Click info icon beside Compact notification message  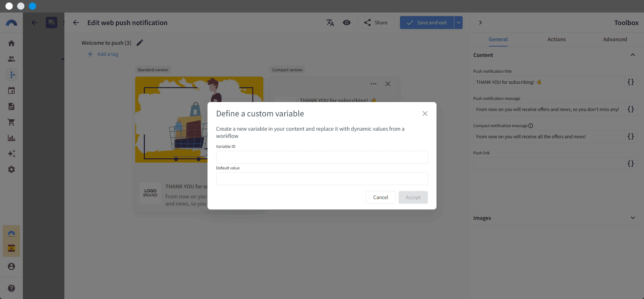(x=531, y=126)
